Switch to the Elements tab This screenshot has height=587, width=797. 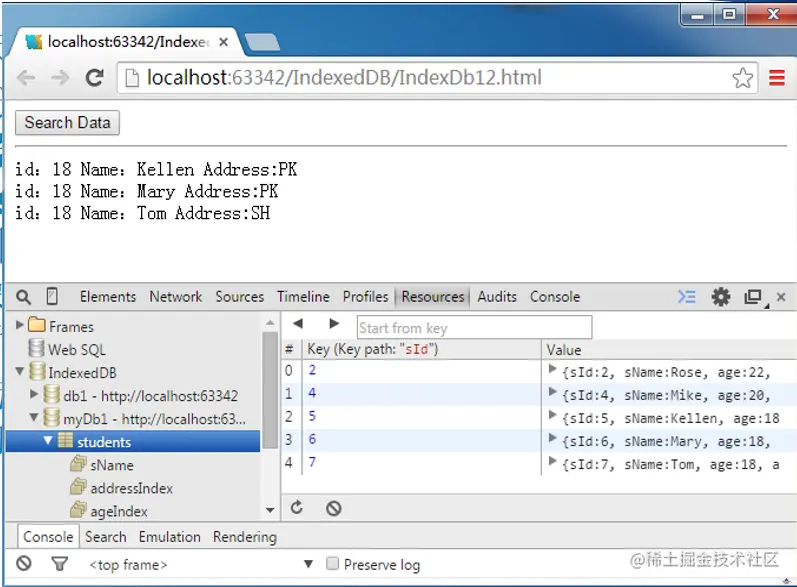pos(108,297)
